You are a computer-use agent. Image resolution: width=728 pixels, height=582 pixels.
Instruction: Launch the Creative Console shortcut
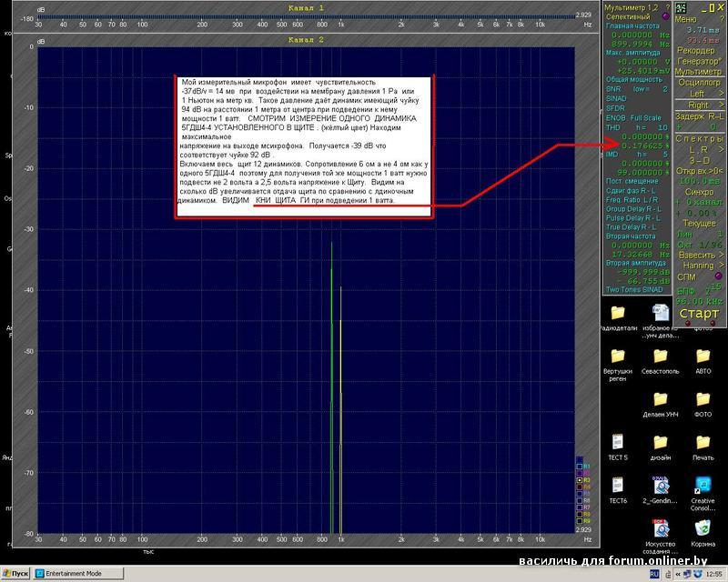pos(703,486)
